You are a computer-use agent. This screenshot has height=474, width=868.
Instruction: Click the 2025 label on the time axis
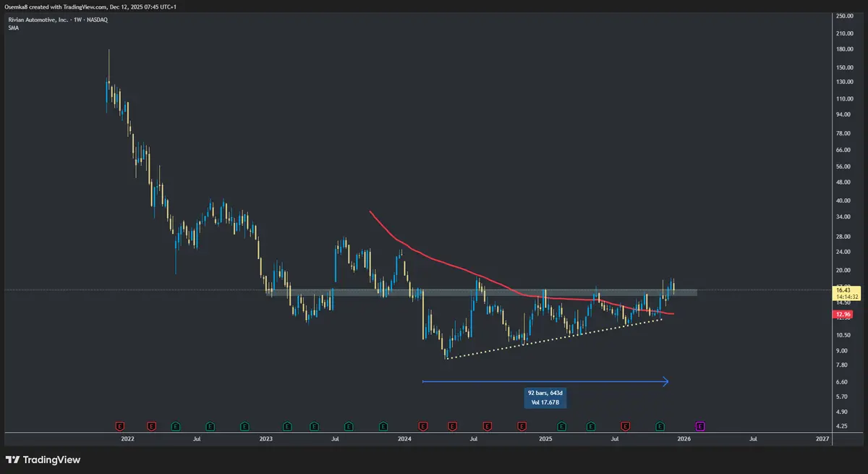coord(545,439)
